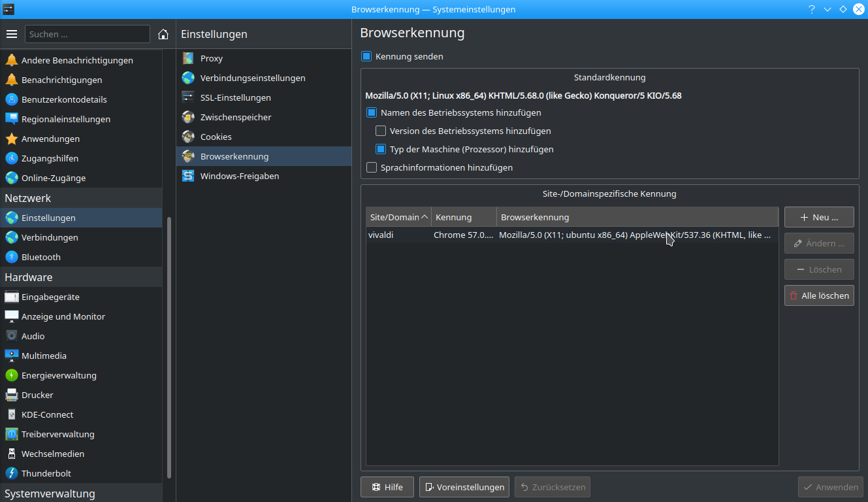Enable Version des Betriebssystems hinzufügen

point(381,131)
